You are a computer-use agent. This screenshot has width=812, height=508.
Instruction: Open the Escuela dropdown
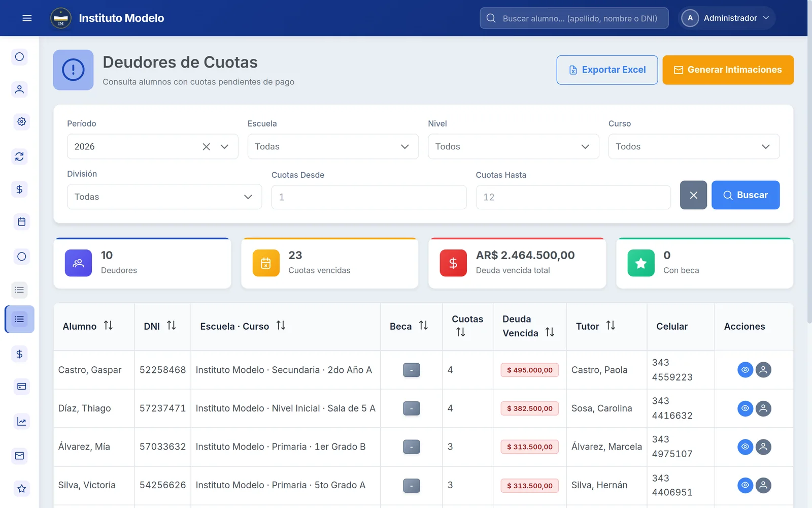point(333,147)
